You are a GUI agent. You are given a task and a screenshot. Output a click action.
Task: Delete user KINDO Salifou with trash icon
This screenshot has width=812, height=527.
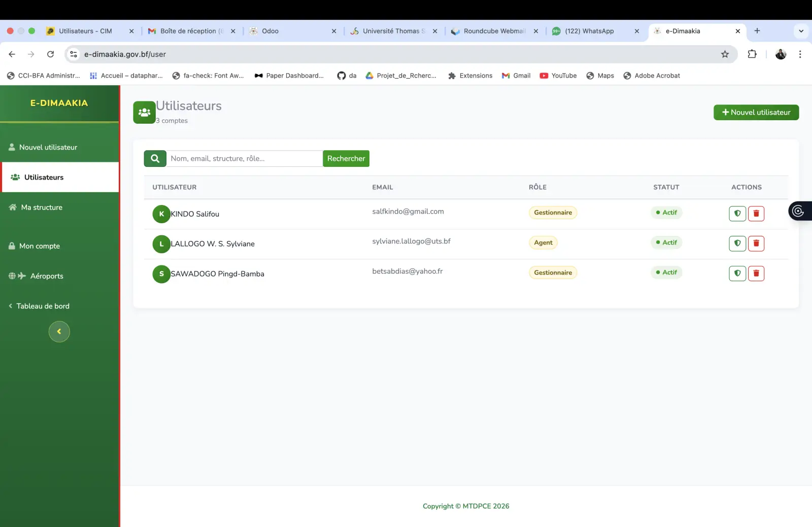[756, 214]
